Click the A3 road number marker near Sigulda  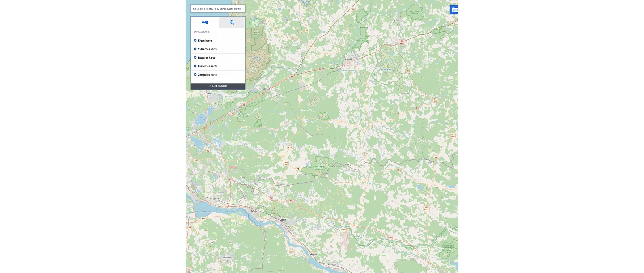(292, 76)
